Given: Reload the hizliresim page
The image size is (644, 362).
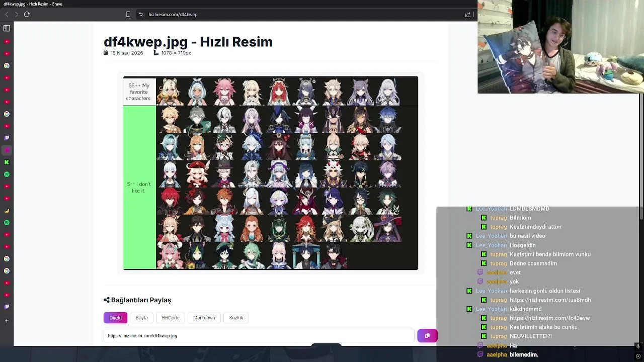Looking at the screenshot, I should coord(27,14).
